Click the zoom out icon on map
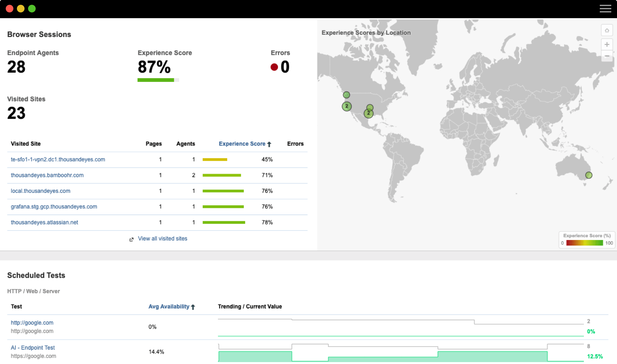This screenshot has height=364, width=617. [x=606, y=56]
